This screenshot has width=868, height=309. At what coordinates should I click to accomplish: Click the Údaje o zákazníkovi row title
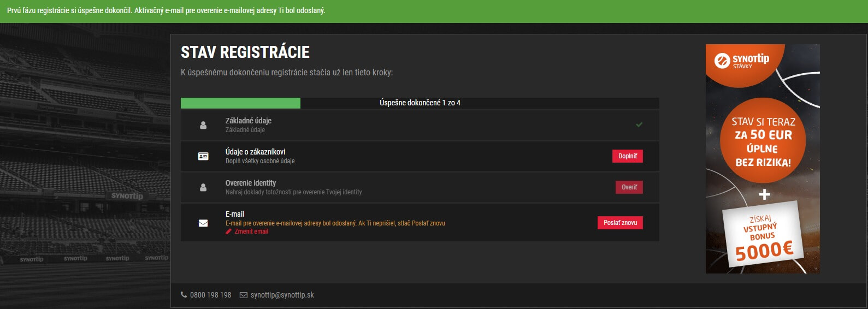tap(255, 152)
